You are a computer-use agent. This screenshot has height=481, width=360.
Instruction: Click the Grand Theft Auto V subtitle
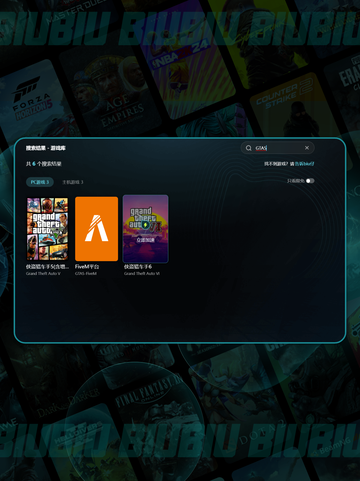point(43,273)
